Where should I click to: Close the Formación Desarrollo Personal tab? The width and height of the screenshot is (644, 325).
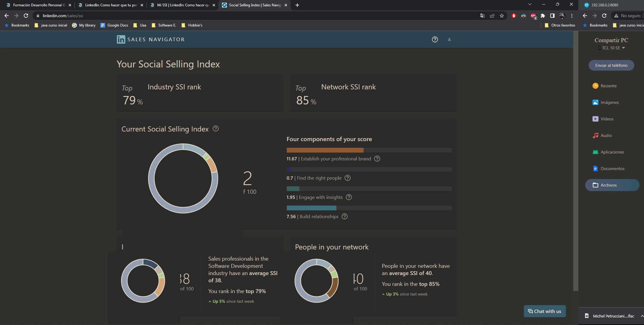(x=70, y=5)
